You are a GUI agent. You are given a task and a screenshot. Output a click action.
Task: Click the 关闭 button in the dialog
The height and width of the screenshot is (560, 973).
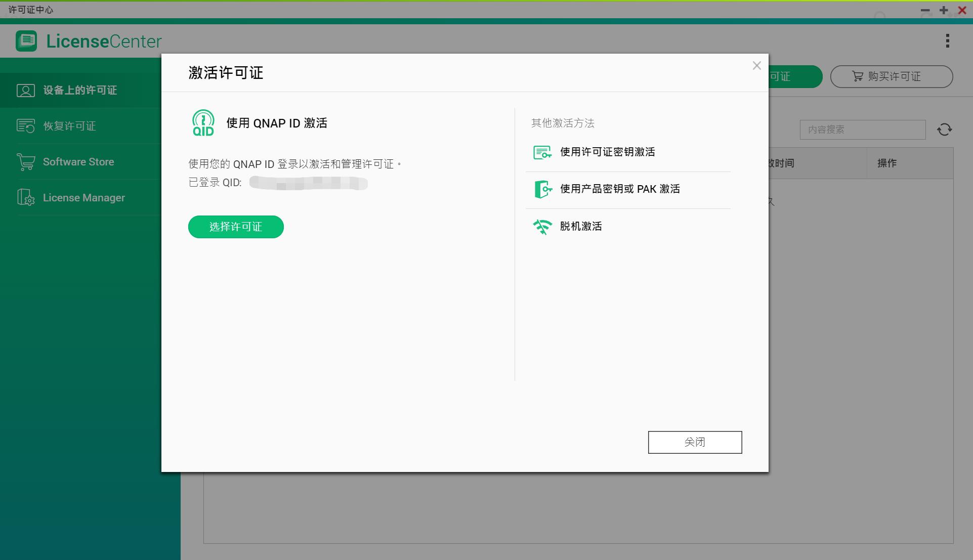pos(695,442)
